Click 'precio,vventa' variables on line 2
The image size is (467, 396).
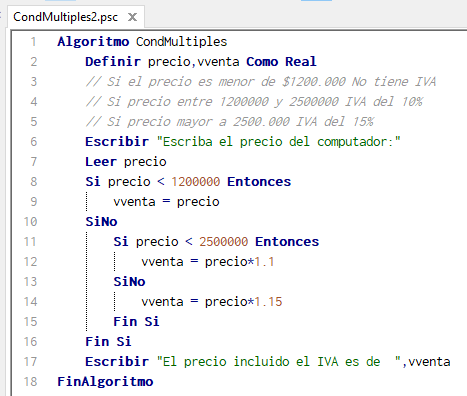coord(193,62)
